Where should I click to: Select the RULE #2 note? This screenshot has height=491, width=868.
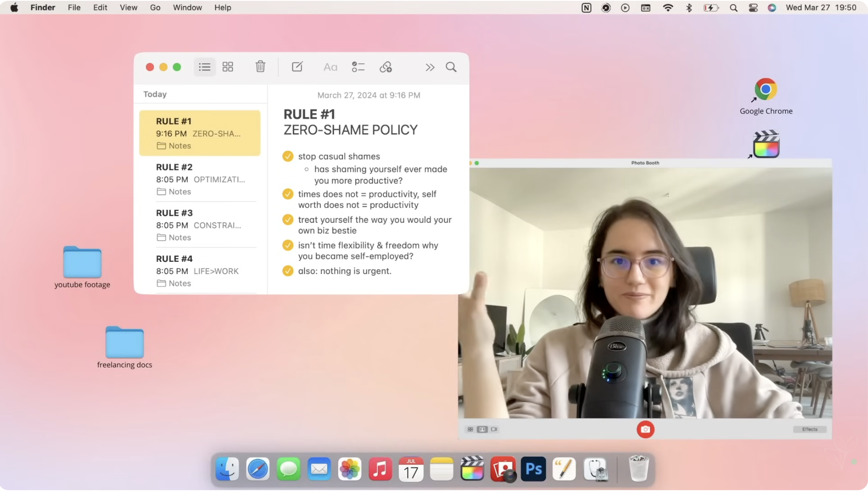200,179
